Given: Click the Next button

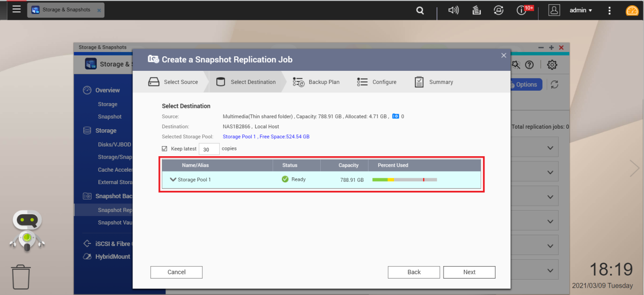Looking at the screenshot, I should click(x=469, y=272).
